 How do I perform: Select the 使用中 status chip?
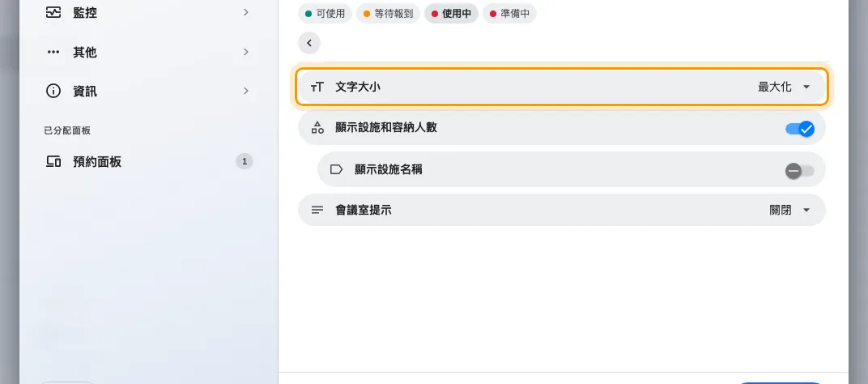tap(451, 13)
